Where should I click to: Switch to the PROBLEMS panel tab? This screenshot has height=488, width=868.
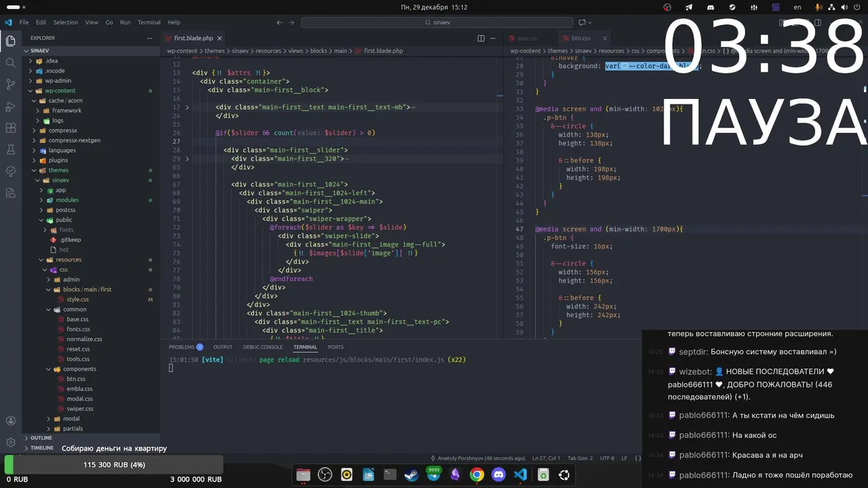click(186, 347)
